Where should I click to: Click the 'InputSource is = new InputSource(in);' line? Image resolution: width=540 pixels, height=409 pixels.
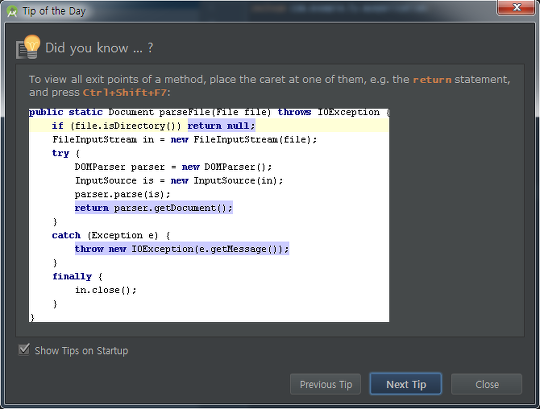(179, 180)
